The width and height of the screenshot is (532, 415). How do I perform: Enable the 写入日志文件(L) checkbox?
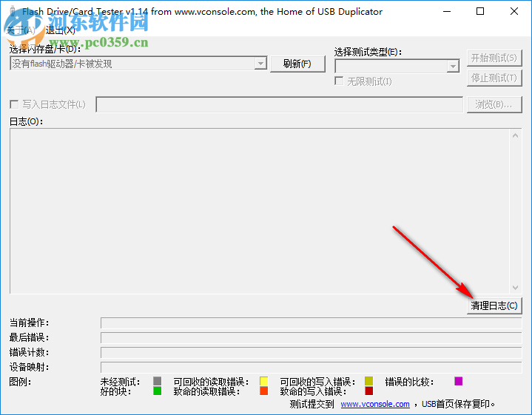coord(14,104)
